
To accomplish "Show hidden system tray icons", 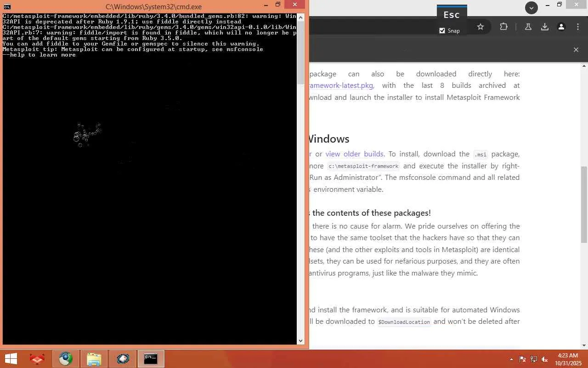I will click(511, 359).
